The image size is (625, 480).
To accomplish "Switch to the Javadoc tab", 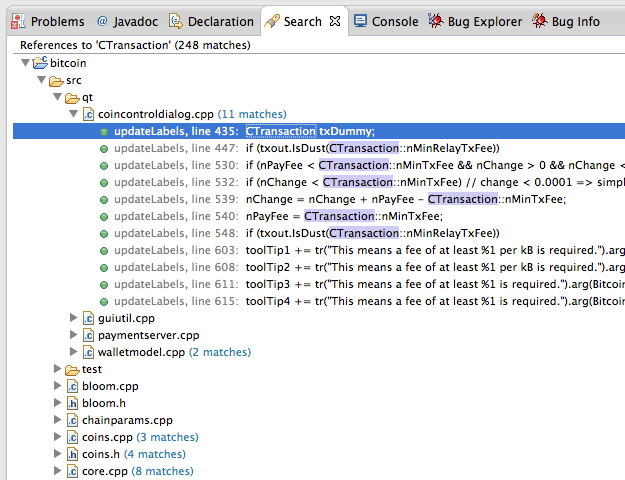I will [128, 21].
